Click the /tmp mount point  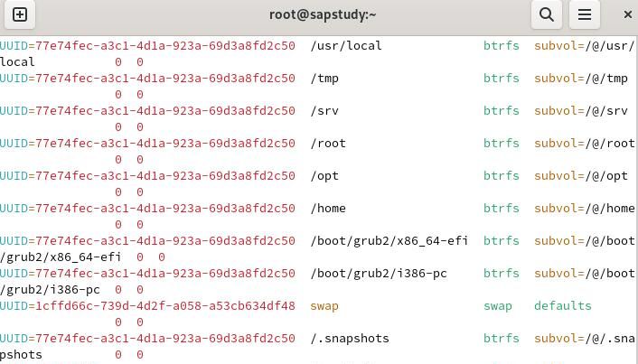[324, 79]
